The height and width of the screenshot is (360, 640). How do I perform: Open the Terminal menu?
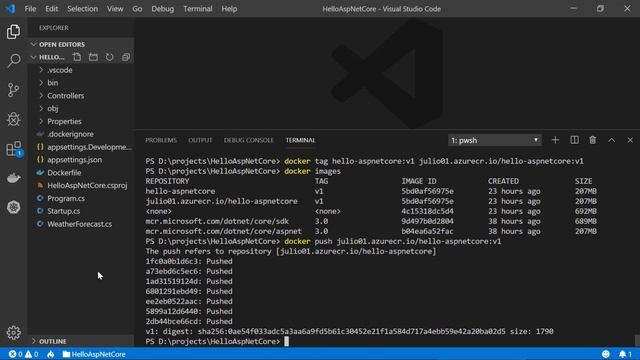(198, 9)
